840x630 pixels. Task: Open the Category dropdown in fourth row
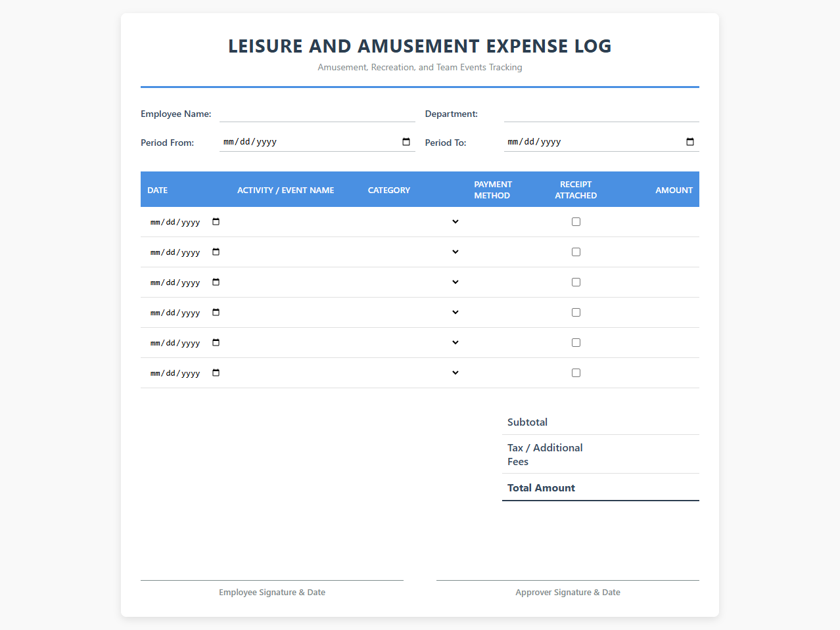[414, 313]
